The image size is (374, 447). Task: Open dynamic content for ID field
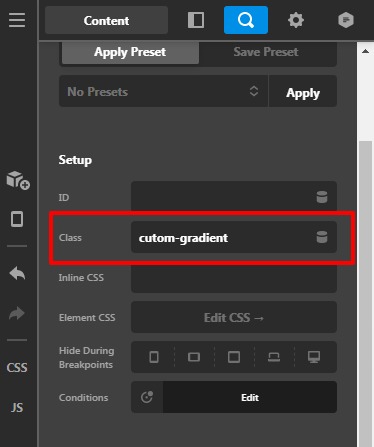[322, 197]
